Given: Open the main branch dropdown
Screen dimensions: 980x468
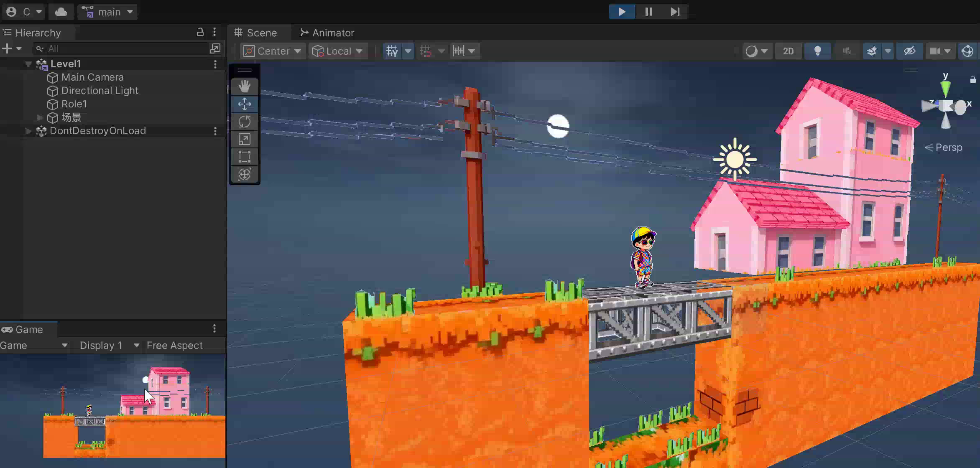Looking at the screenshot, I should click(x=108, y=12).
